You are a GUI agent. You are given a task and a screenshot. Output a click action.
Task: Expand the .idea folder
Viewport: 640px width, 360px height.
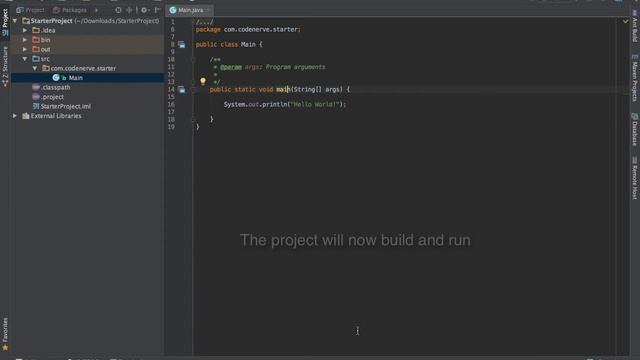coord(25,30)
